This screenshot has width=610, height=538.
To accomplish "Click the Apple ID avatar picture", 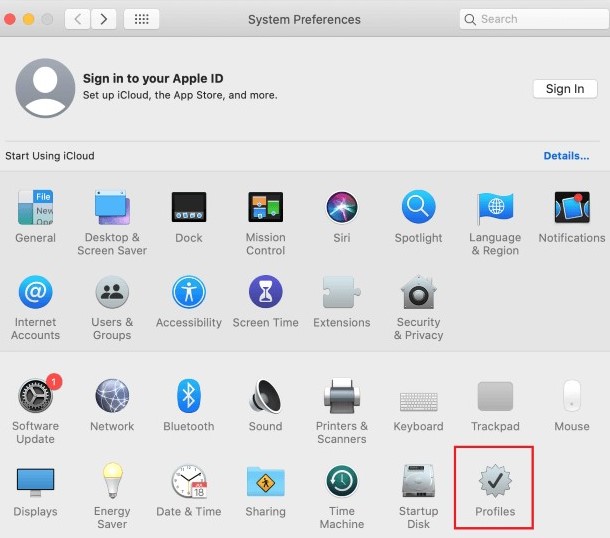I will click(x=45, y=88).
